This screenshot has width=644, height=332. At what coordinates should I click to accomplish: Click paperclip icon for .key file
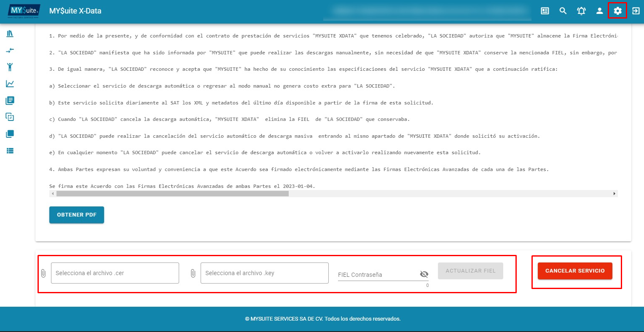[193, 273]
